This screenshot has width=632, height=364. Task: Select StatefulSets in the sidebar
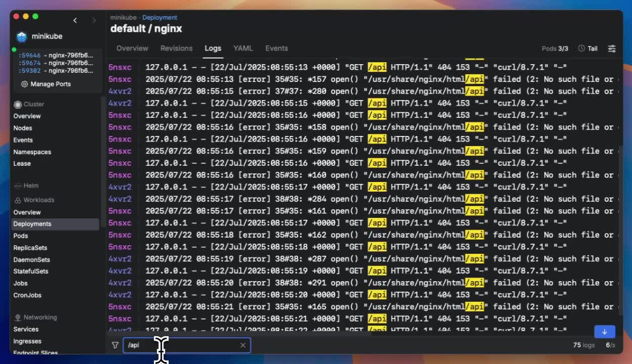tap(31, 271)
